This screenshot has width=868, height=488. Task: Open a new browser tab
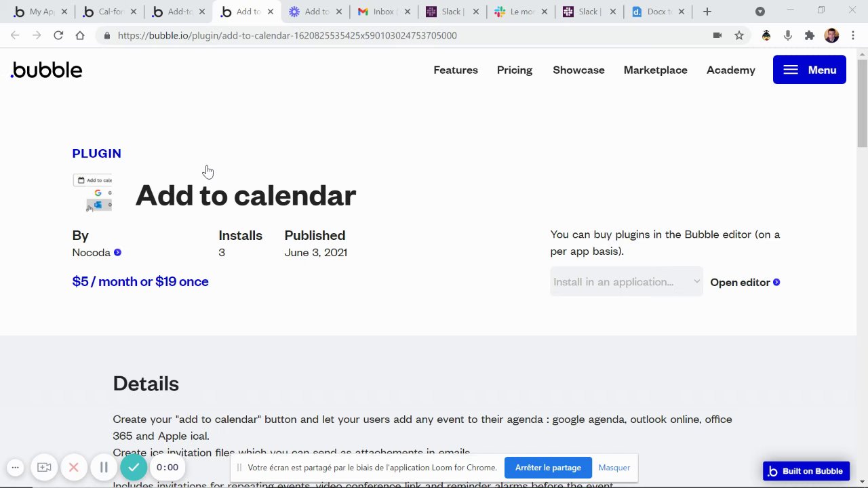(x=707, y=12)
